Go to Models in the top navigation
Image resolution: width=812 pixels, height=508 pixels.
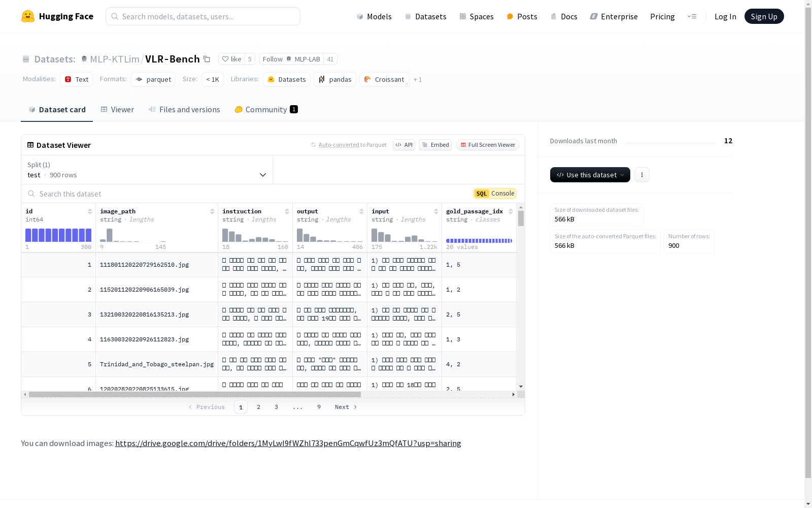pyautogui.click(x=374, y=16)
